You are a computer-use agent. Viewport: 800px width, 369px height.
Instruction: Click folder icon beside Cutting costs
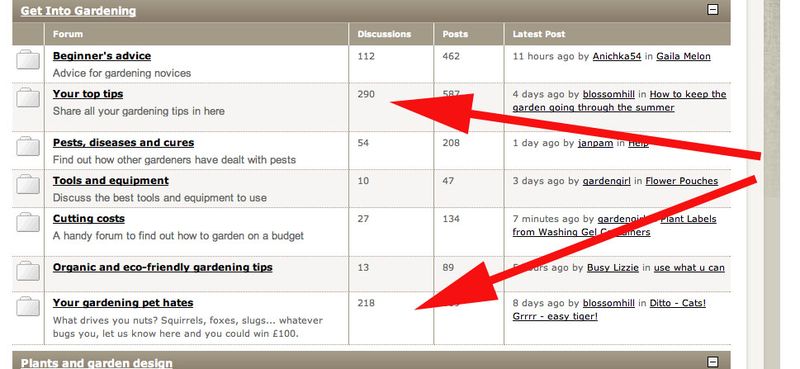[x=28, y=222]
